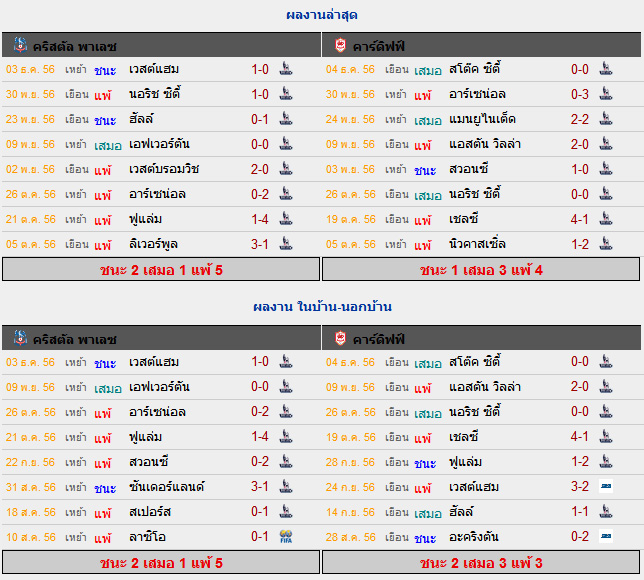
Task: Click the date 05 ต.ค. 56 on ลิเวอร์พูล row
Action: coord(30,244)
